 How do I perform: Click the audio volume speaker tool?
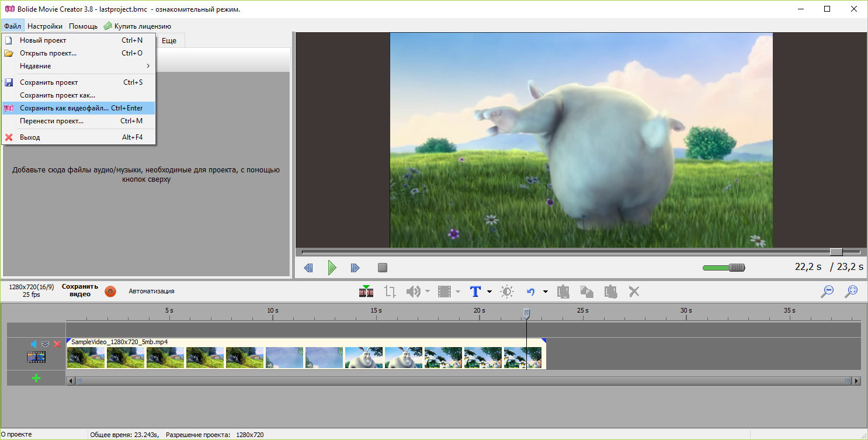(413, 291)
